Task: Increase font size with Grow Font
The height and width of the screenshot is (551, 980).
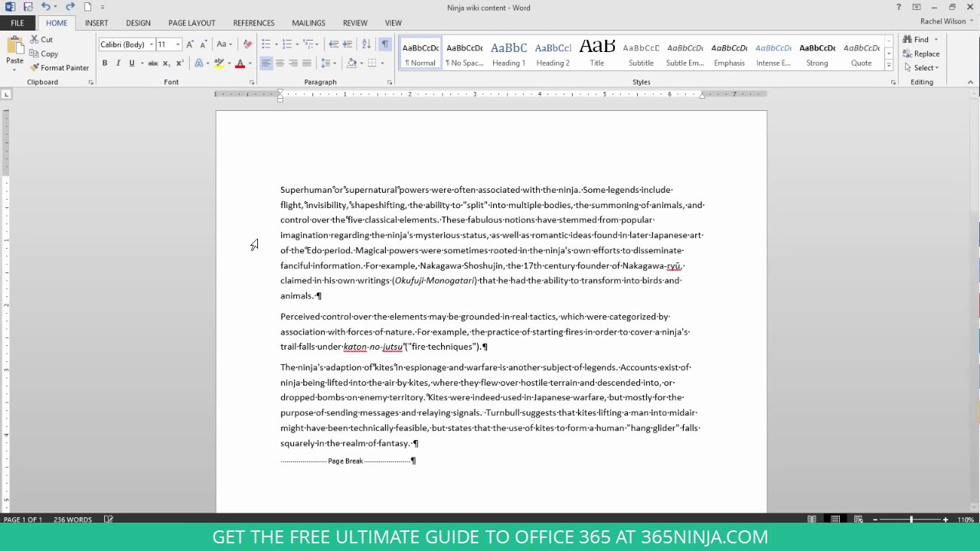Action: (190, 44)
